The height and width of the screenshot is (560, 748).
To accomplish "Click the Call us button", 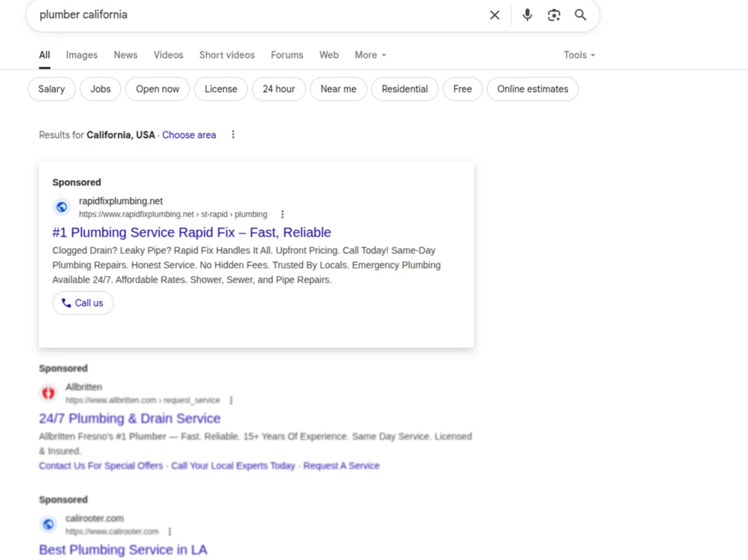I will (x=83, y=303).
